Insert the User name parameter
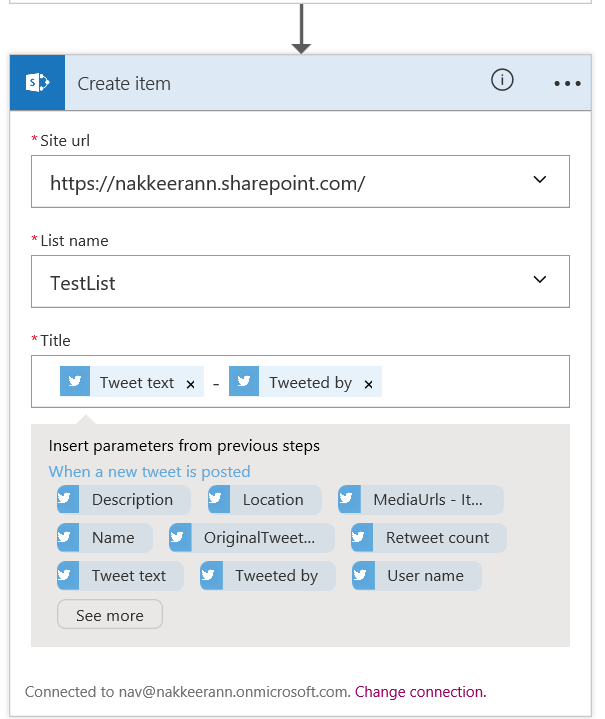 click(x=416, y=576)
